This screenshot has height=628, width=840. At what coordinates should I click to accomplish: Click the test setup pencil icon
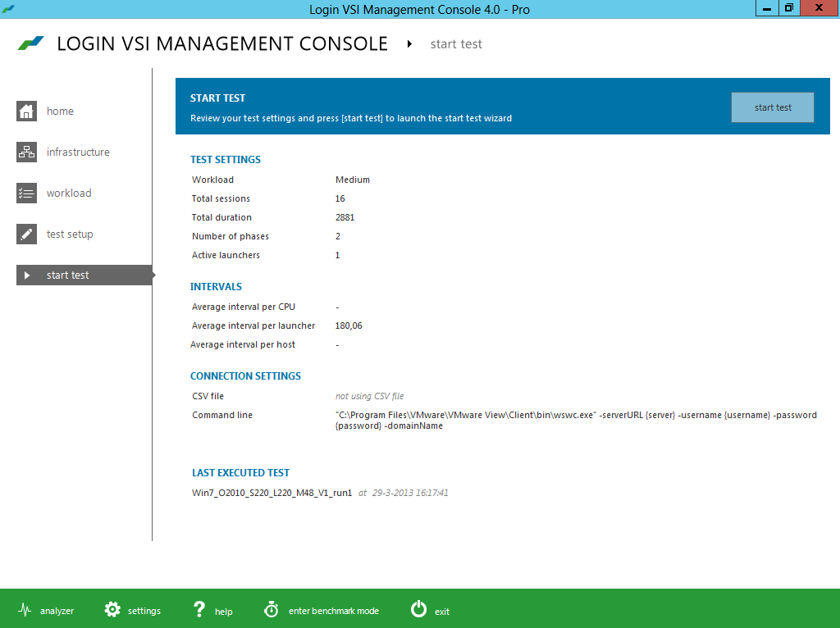point(27,234)
